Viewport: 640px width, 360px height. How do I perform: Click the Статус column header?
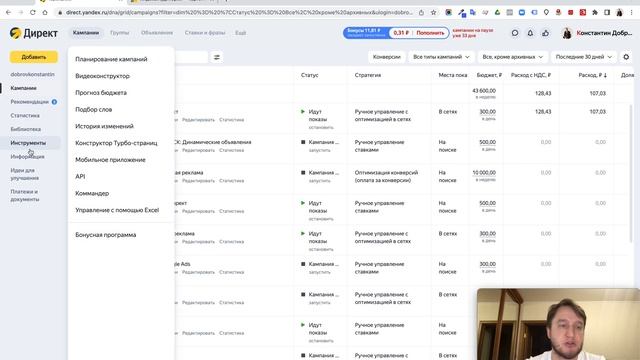click(309, 75)
